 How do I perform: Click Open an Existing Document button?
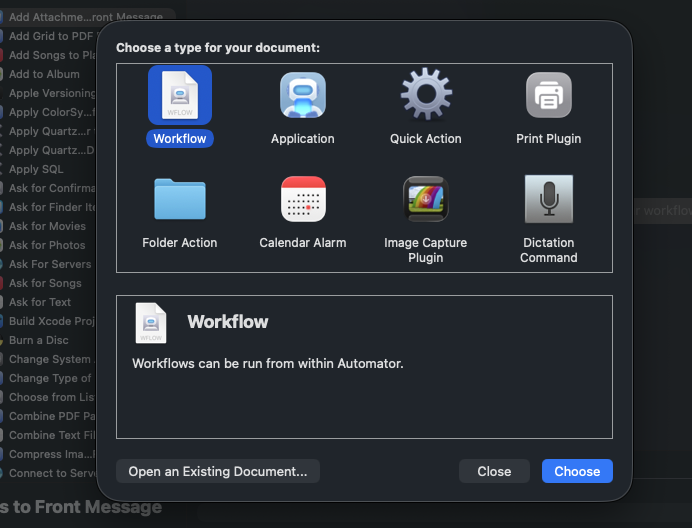[218, 471]
